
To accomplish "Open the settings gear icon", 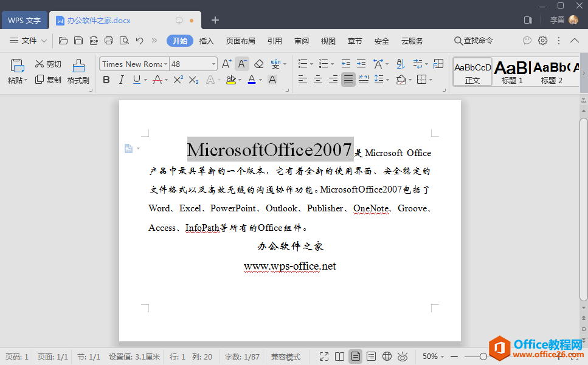I will [542, 41].
